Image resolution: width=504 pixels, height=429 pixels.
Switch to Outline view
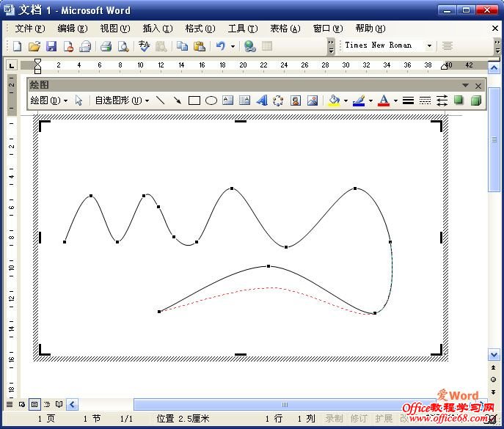pos(47,404)
